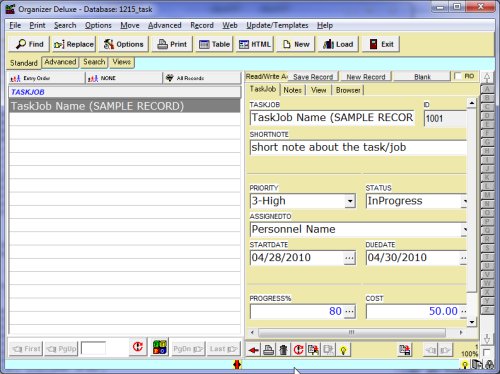Click the Exit toolbar button
The width and height of the screenshot is (500, 374).
coord(381,44)
